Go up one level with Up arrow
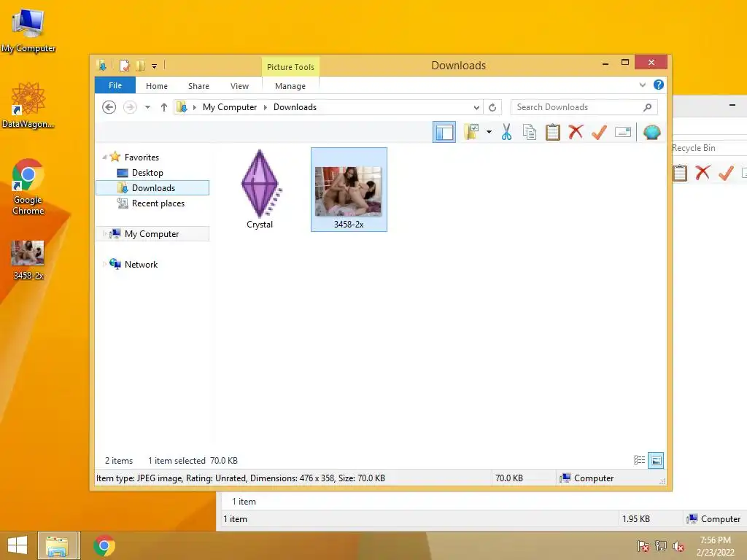Image resolution: width=747 pixels, height=560 pixels. click(164, 107)
